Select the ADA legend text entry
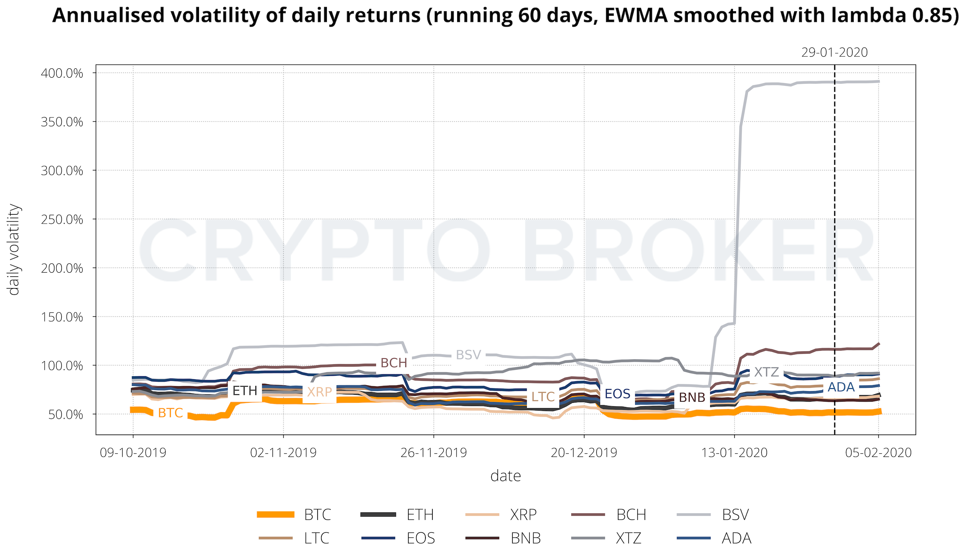This screenshot has height=560, width=966. point(736,538)
